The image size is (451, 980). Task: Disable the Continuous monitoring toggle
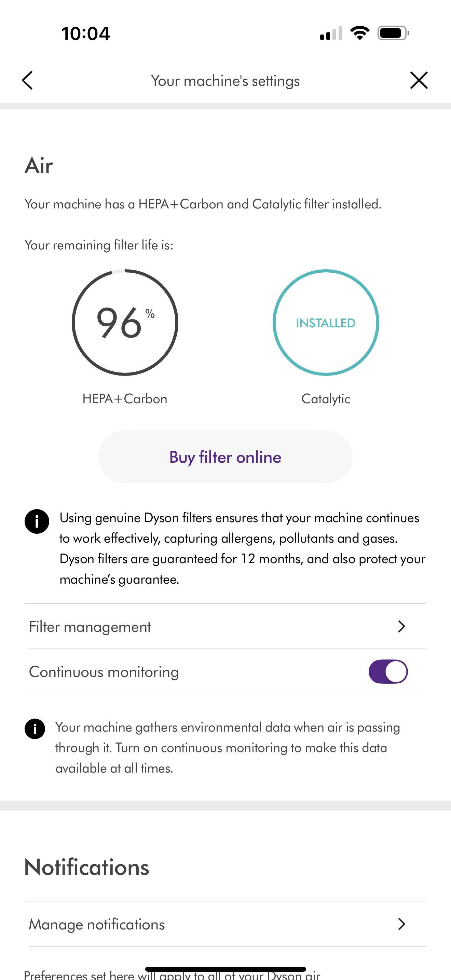[x=388, y=671]
